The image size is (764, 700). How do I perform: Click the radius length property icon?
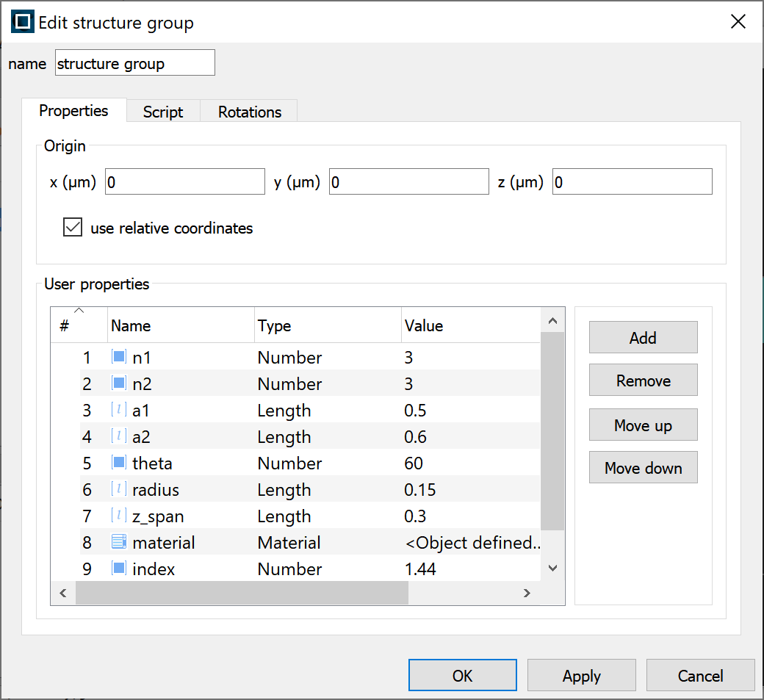point(118,489)
